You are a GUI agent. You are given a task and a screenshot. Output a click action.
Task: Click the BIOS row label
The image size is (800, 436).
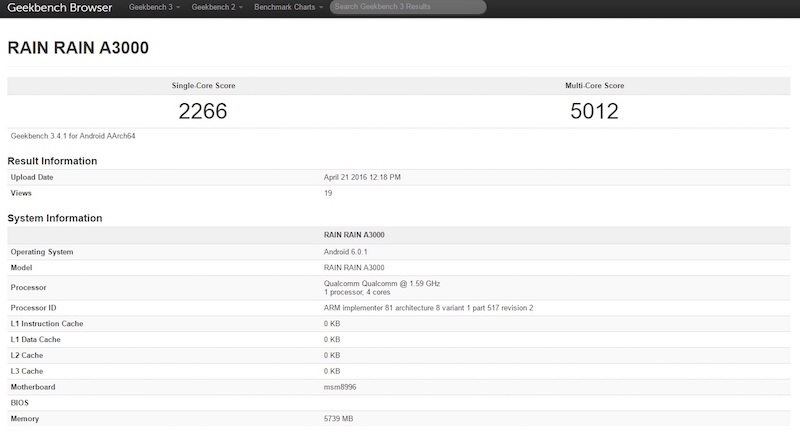click(20, 403)
